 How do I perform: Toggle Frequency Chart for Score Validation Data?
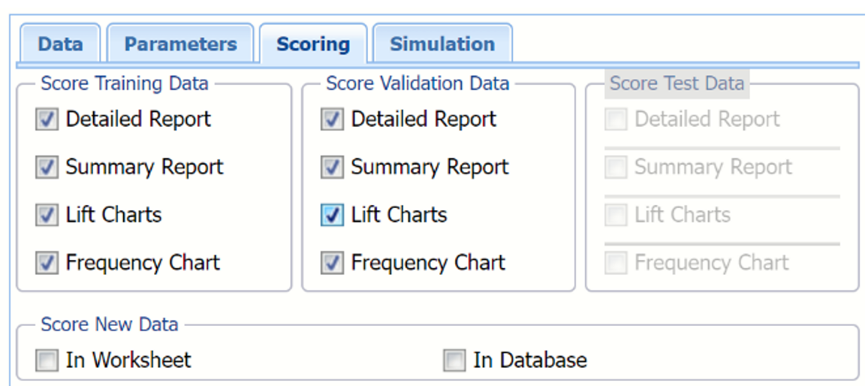[x=332, y=263]
